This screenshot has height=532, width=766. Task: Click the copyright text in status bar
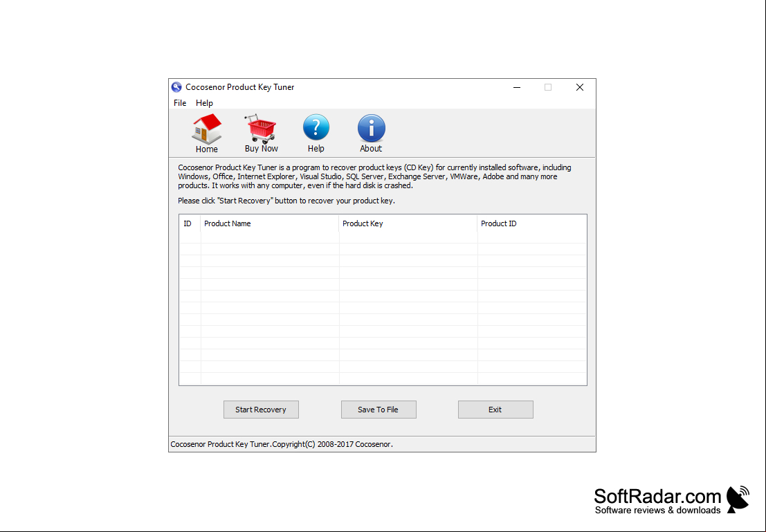pos(282,444)
